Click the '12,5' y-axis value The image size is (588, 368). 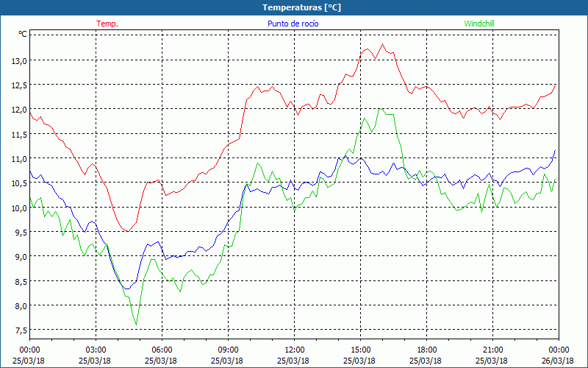(x=20, y=85)
